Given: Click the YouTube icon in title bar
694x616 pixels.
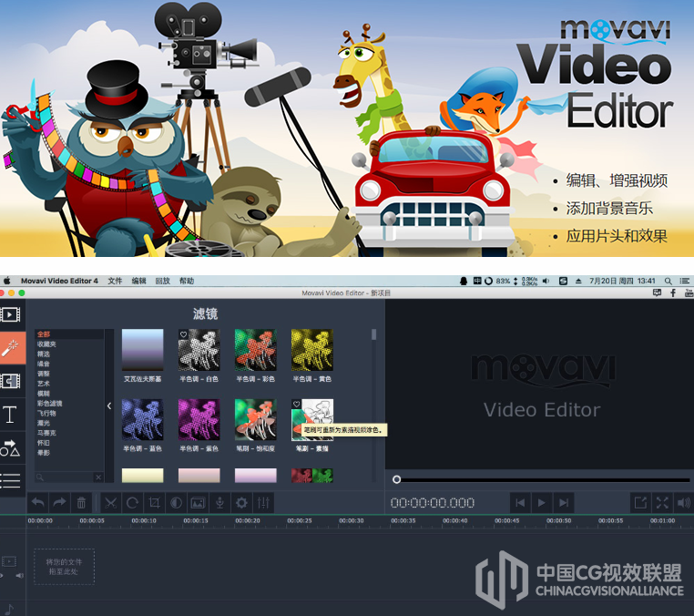Looking at the screenshot, I should click(x=689, y=293).
